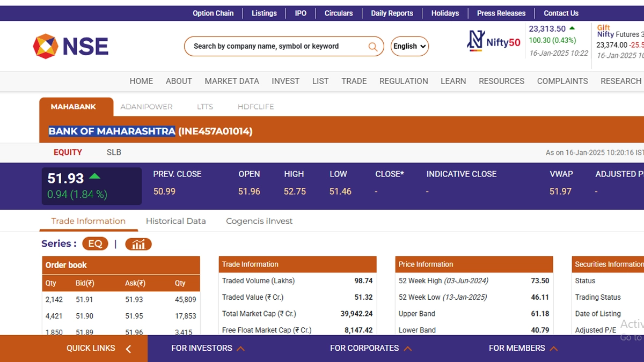Expand the For Investors menu

(208, 349)
